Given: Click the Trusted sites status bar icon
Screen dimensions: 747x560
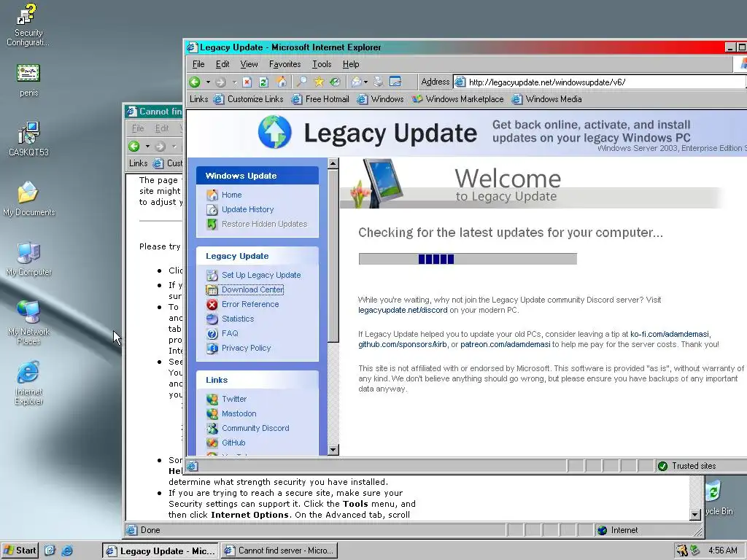Looking at the screenshot, I should (662, 466).
